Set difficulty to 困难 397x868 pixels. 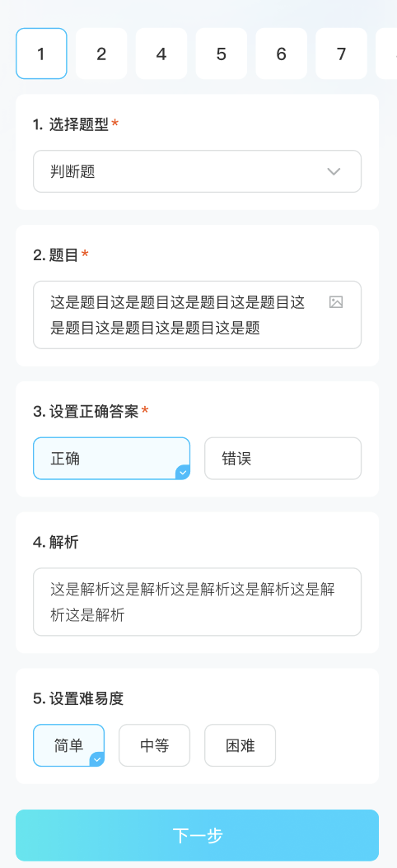241,745
